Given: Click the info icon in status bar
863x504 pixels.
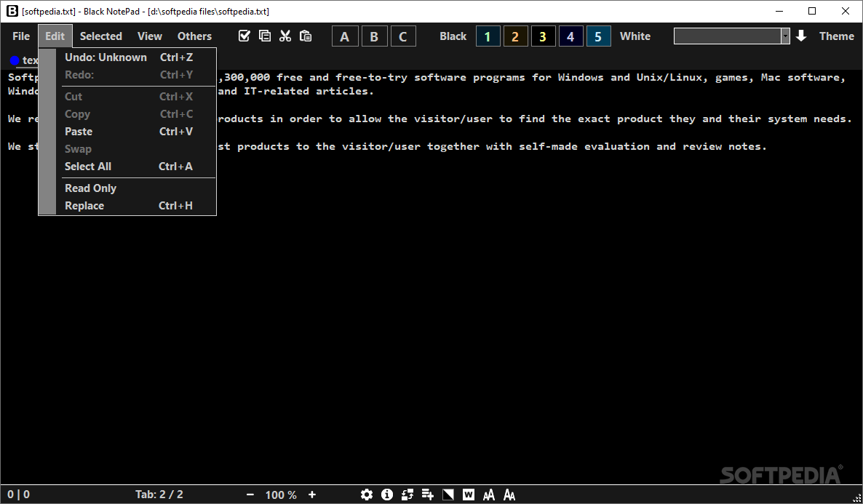Looking at the screenshot, I should pos(387,495).
